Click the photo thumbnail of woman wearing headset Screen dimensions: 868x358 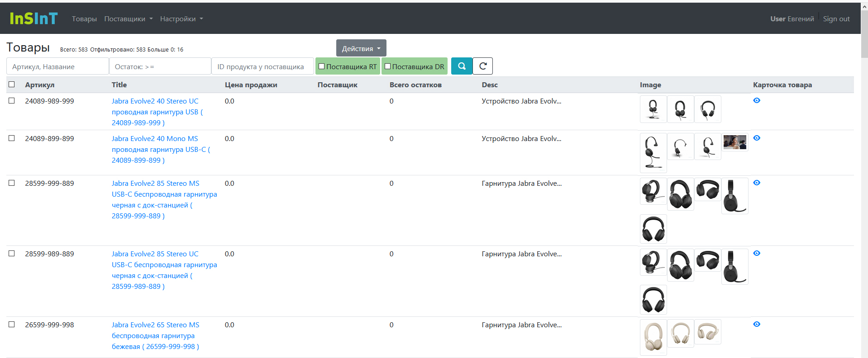pyautogui.click(x=734, y=142)
